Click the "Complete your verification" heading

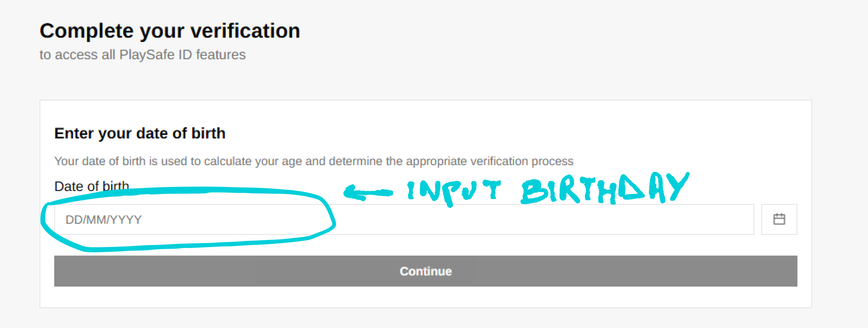pyautogui.click(x=170, y=31)
